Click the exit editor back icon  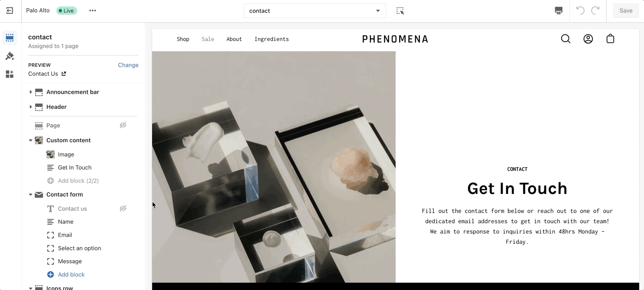click(10, 11)
